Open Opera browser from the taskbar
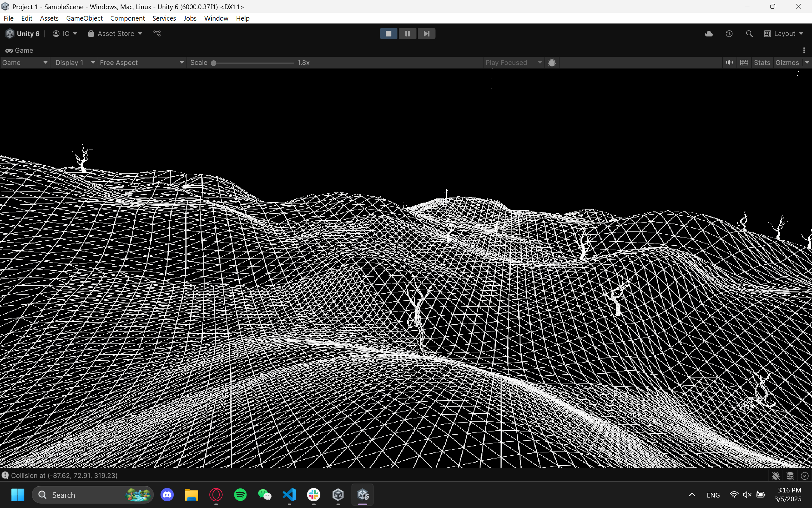Viewport: 812px width, 508px height. pos(216,495)
